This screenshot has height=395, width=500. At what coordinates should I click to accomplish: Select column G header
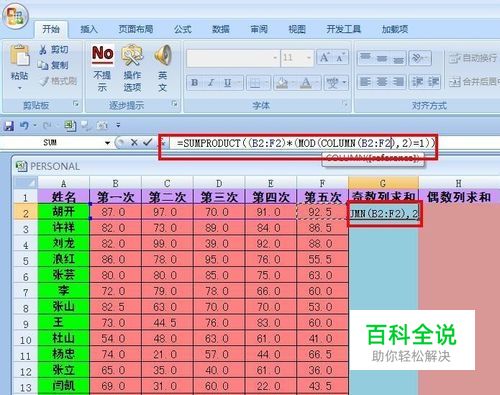383,183
